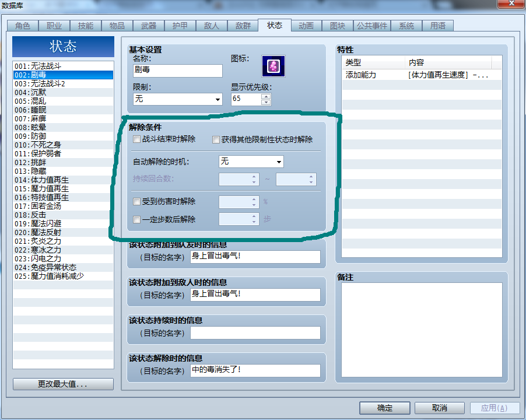526x420 pixels.
Task: Edit the 中的毒消失了! removal message field
Action: pos(255,370)
